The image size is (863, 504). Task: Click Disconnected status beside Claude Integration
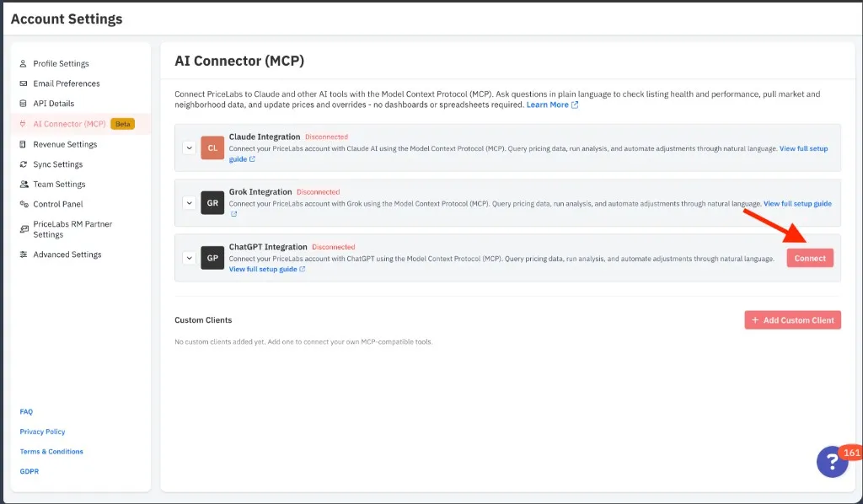point(327,137)
